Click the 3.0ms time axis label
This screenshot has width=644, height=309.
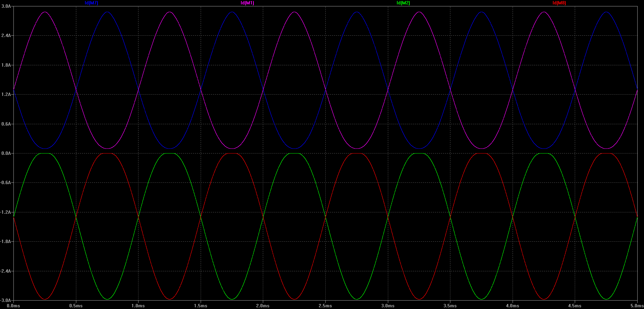pos(388,306)
